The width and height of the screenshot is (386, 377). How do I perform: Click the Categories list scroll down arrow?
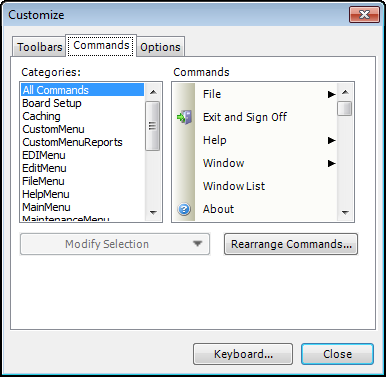pos(153,213)
